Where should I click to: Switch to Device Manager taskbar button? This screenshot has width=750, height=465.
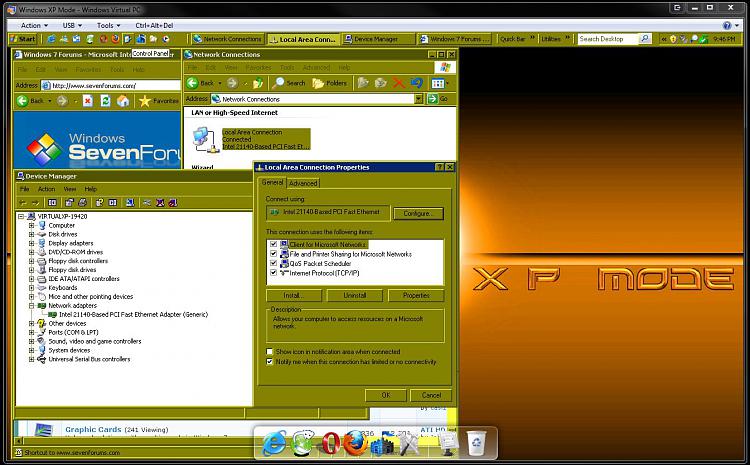(x=378, y=39)
